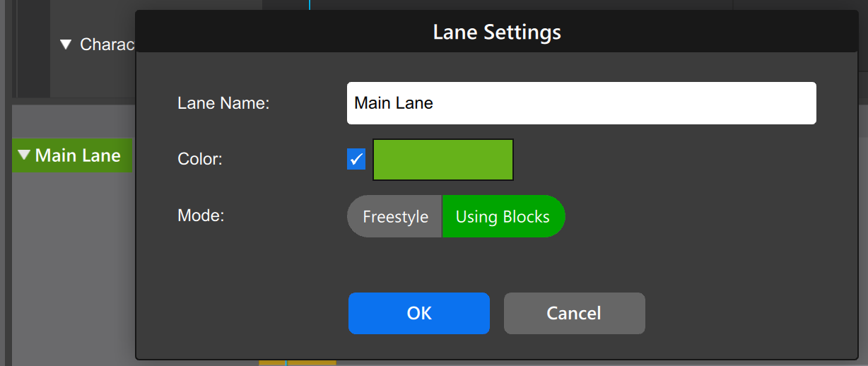Image resolution: width=868 pixels, height=366 pixels.
Task: Click the blue playhead line at top
Action: tap(310, 4)
